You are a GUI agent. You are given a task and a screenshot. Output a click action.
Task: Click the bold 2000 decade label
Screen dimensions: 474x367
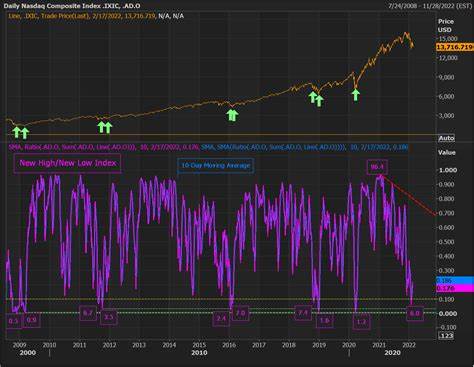[28, 353]
